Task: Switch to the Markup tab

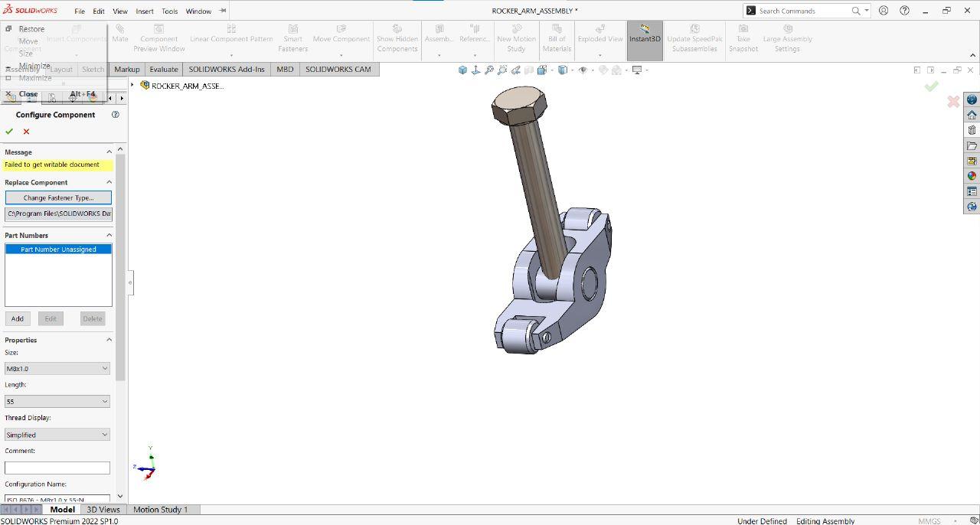Action: pos(127,69)
